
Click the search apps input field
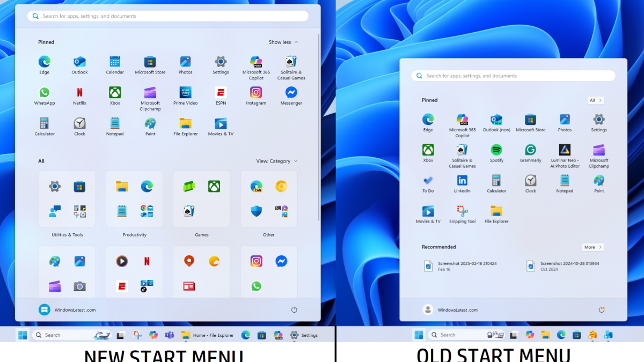(167, 16)
